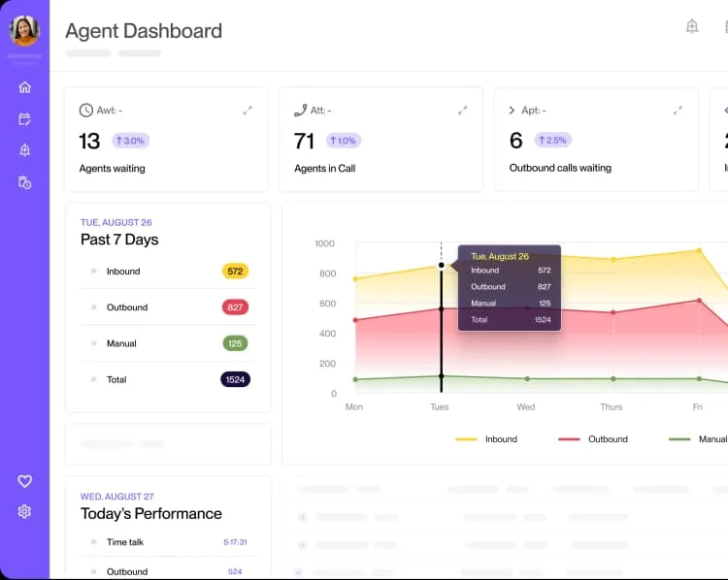Click the notification bell in header

[x=692, y=26]
